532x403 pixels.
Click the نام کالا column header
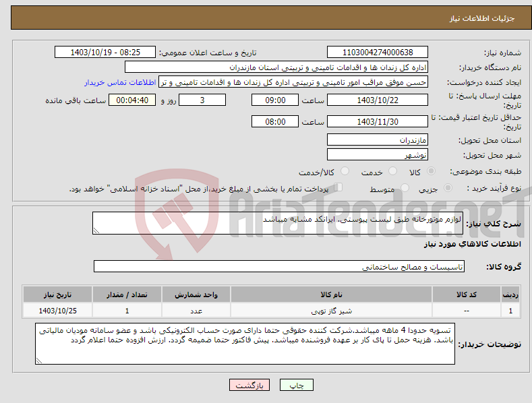(x=331, y=294)
